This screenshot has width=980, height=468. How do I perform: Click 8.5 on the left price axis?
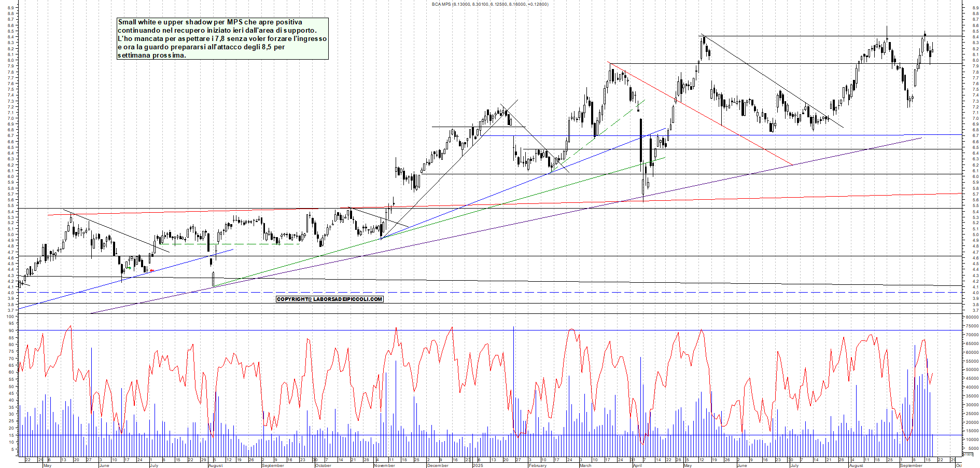pyautogui.click(x=11, y=31)
